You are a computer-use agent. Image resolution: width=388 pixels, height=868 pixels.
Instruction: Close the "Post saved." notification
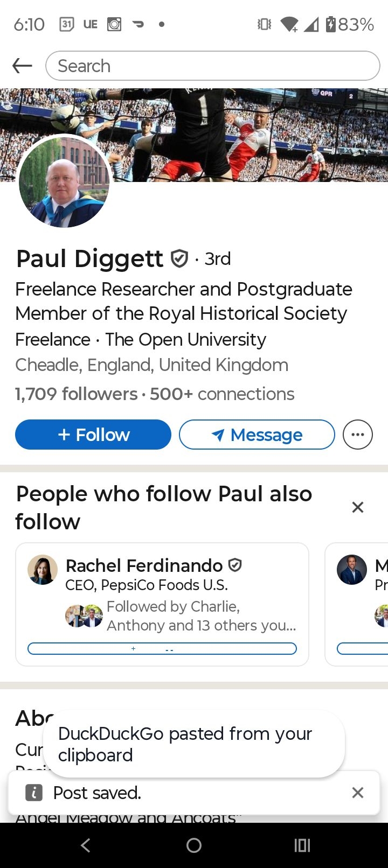[x=358, y=793]
